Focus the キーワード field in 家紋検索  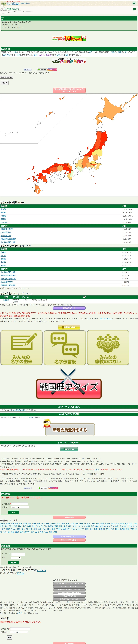(x=18, y=554)
